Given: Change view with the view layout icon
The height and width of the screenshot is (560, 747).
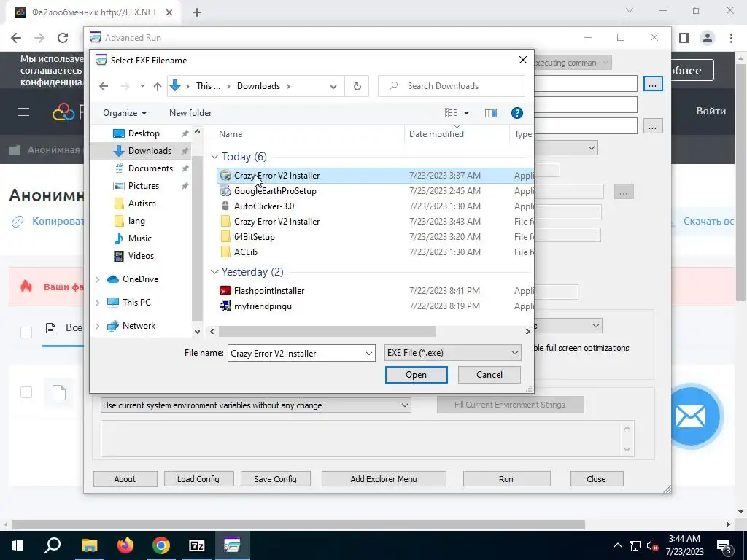Looking at the screenshot, I should pyautogui.click(x=451, y=113).
